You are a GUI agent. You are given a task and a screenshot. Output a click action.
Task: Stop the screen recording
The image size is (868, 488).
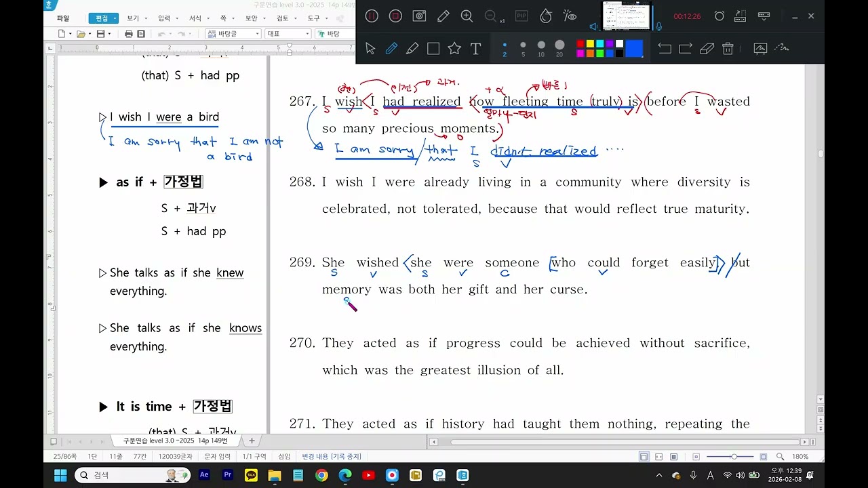pyautogui.click(x=395, y=16)
